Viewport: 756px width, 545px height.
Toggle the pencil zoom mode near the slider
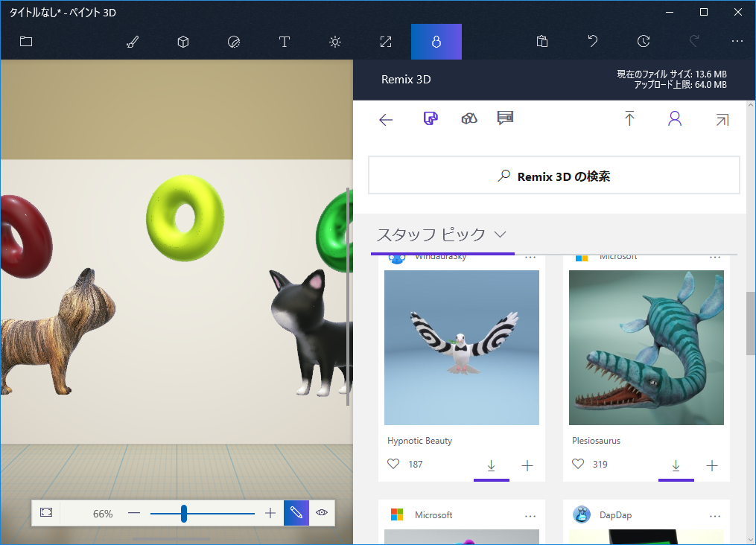(296, 512)
